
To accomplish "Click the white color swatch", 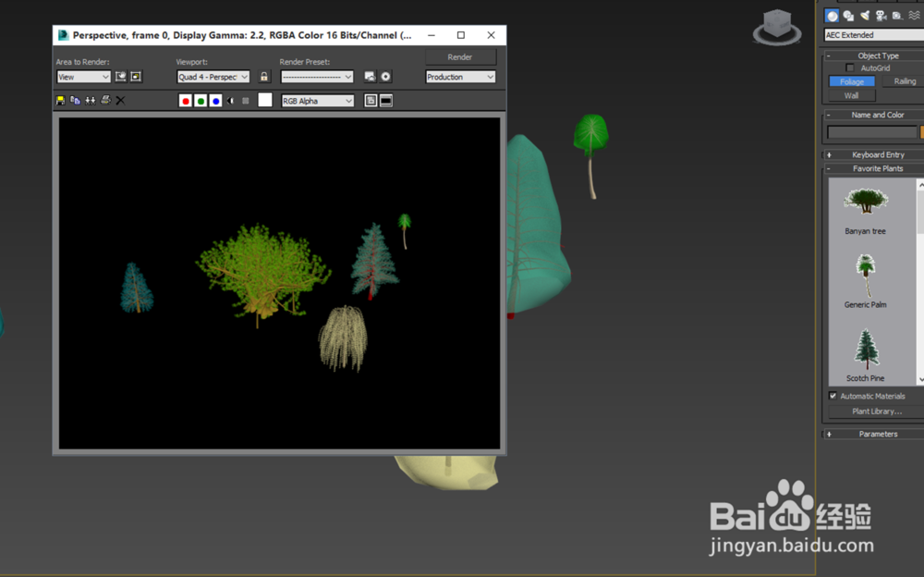I will coord(265,100).
